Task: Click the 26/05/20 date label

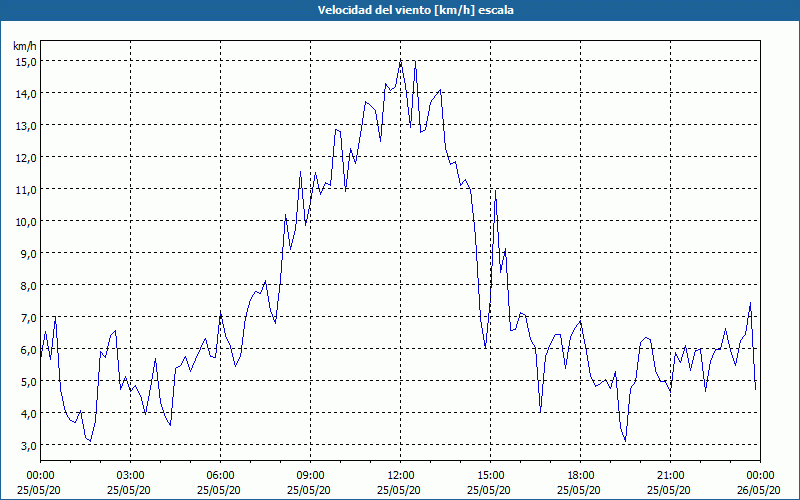Action: 759,490
